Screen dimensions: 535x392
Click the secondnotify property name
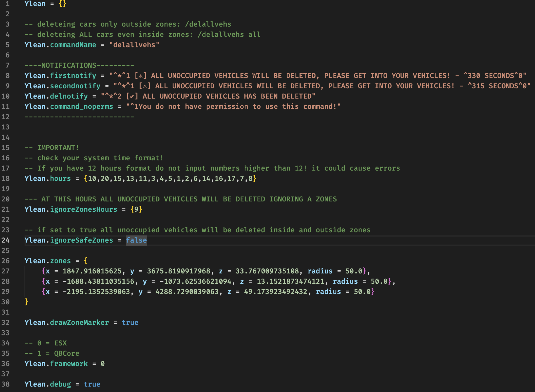pos(75,86)
